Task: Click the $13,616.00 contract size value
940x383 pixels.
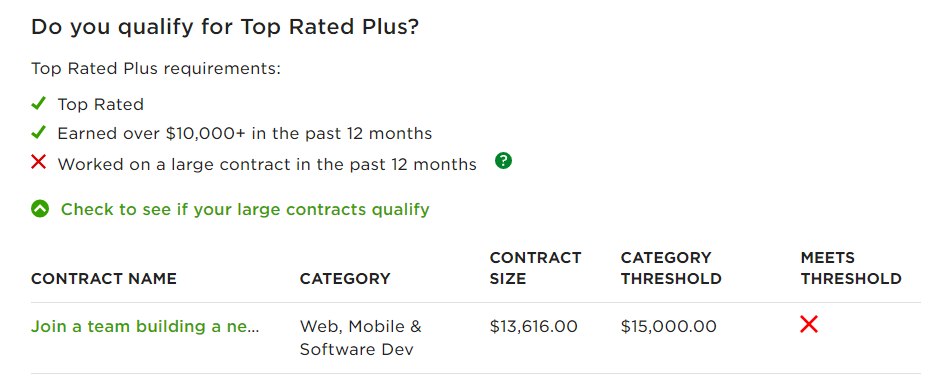Action: pyautogui.click(x=534, y=327)
